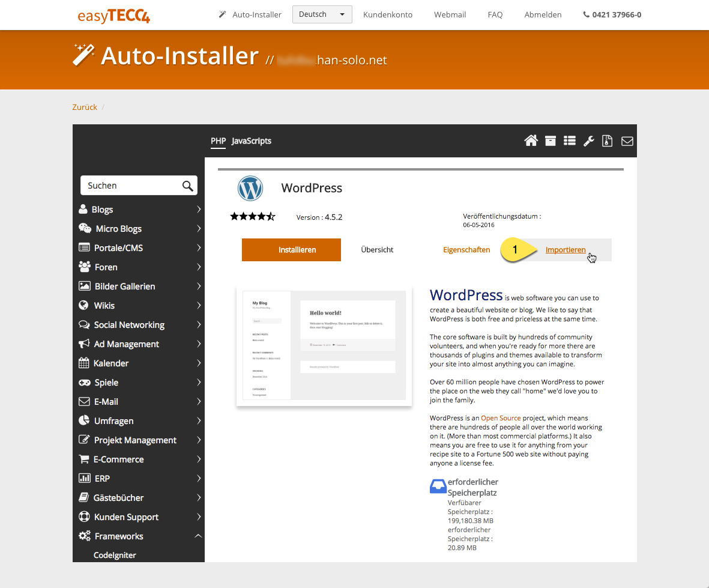
Task: Open Webmail in the top menu
Action: click(450, 14)
